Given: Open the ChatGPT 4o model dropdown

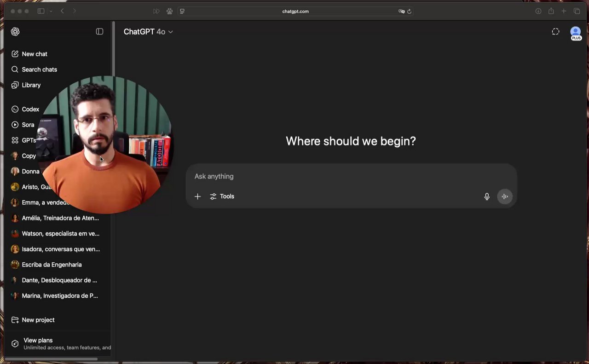Looking at the screenshot, I should [148, 32].
